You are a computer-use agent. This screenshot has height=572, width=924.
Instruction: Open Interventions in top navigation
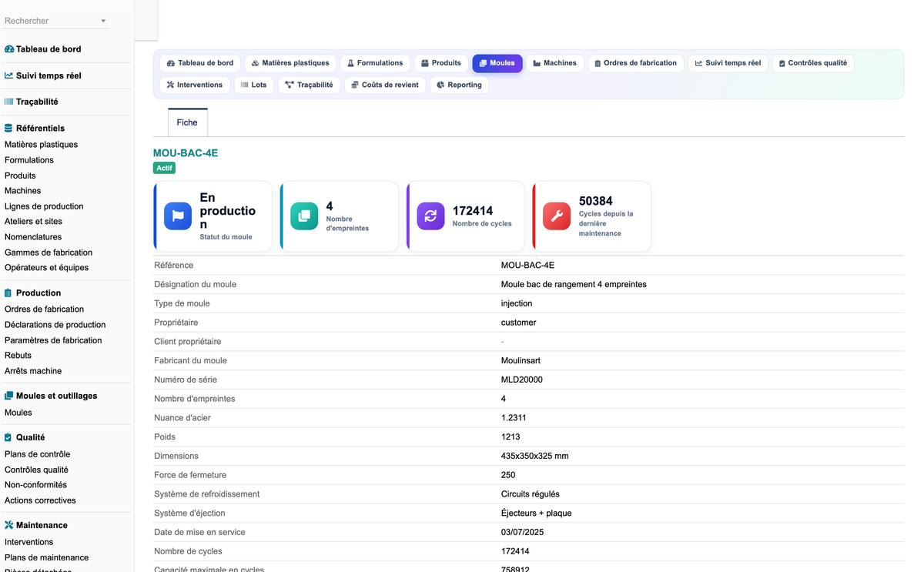(x=194, y=85)
